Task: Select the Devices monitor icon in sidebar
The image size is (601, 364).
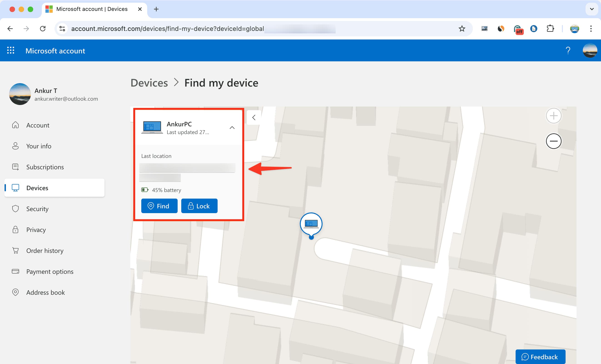Action: tap(15, 188)
